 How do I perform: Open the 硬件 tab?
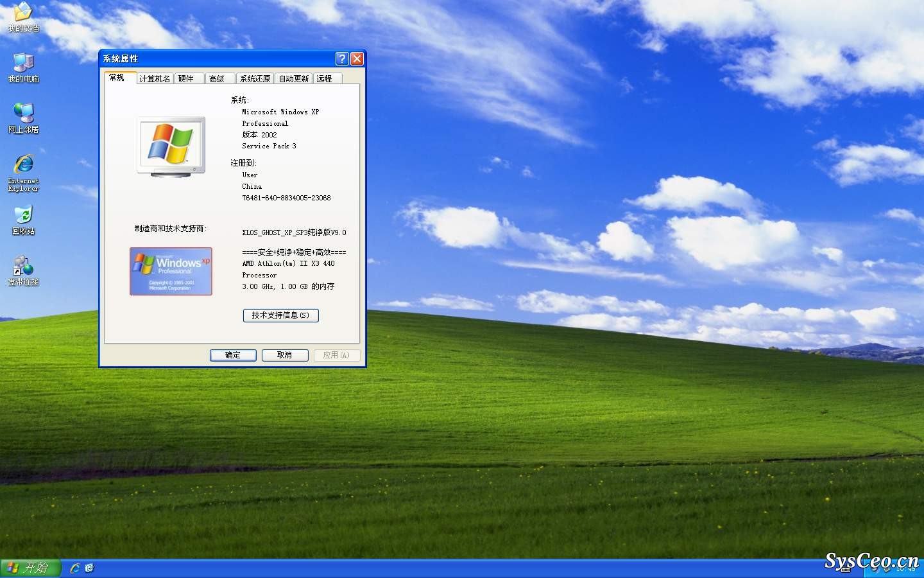click(x=189, y=78)
